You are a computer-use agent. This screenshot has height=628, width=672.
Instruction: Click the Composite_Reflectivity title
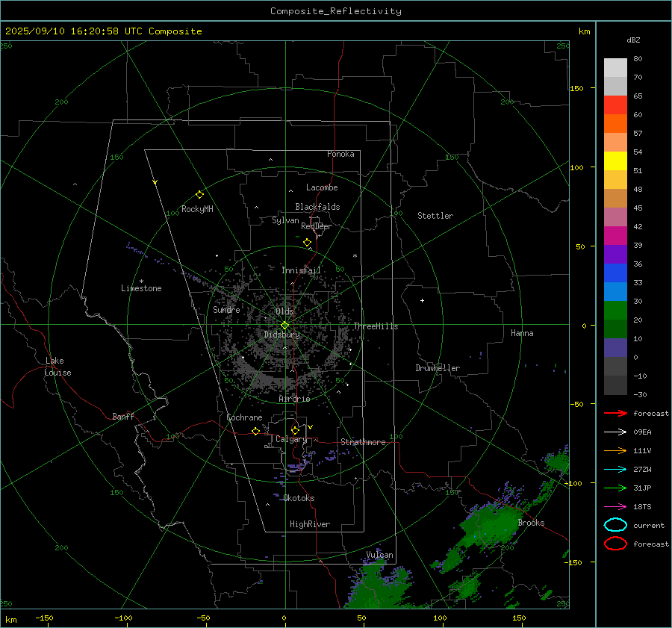[335, 11]
